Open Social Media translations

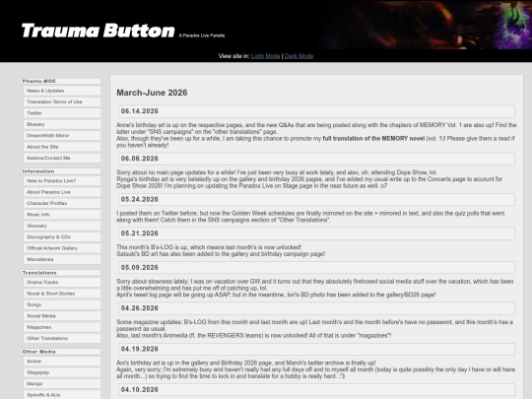pyautogui.click(x=62, y=316)
